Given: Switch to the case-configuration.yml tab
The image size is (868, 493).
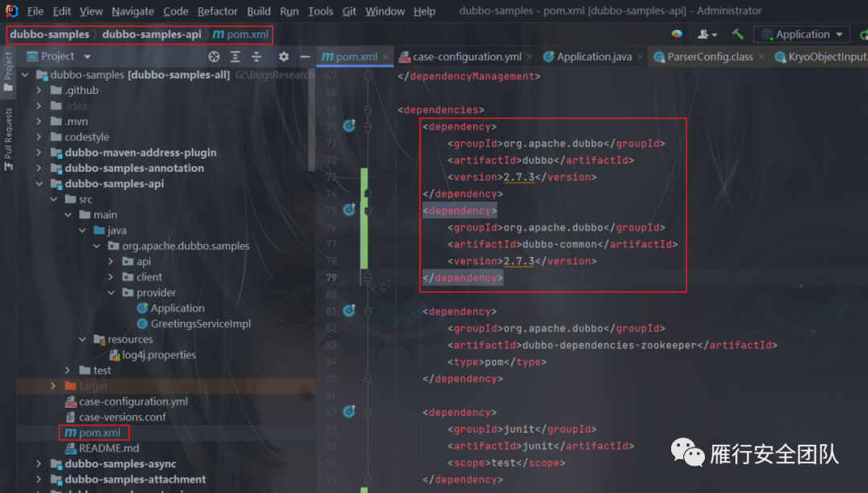Looking at the screenshot, I should (467, 56).
